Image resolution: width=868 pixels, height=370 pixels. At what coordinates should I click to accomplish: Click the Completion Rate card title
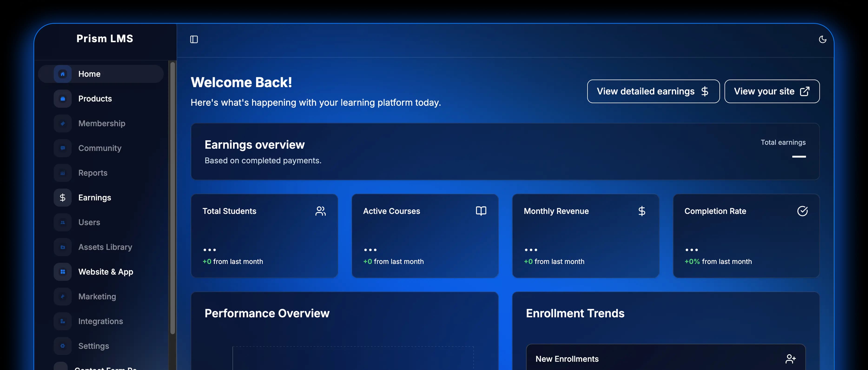[715, 211]
